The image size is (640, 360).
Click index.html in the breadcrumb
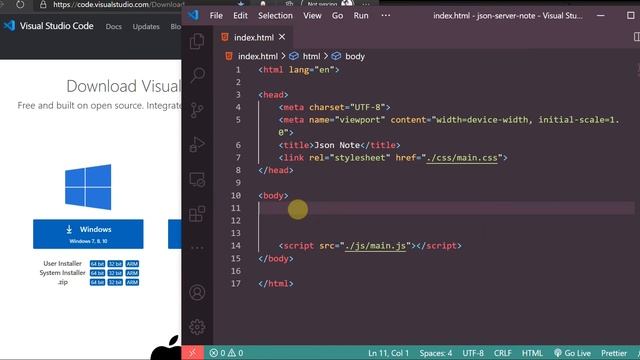258,56
